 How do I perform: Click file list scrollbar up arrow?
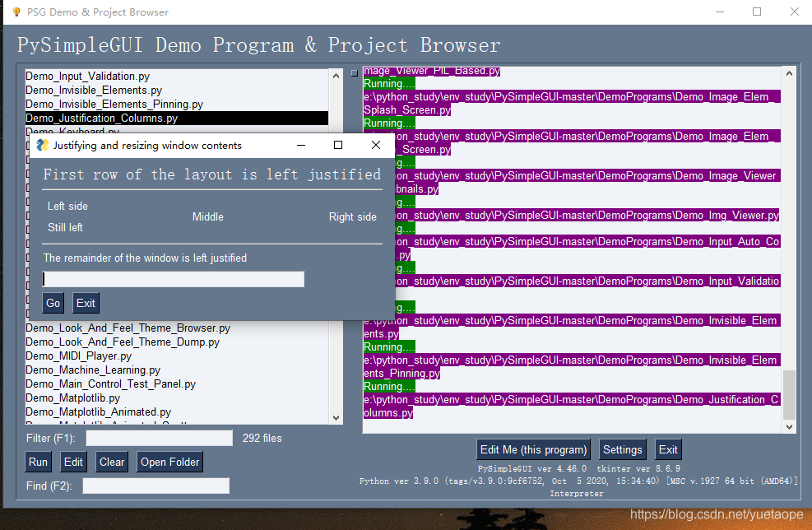pyautogui.click(x=336, y=76)
